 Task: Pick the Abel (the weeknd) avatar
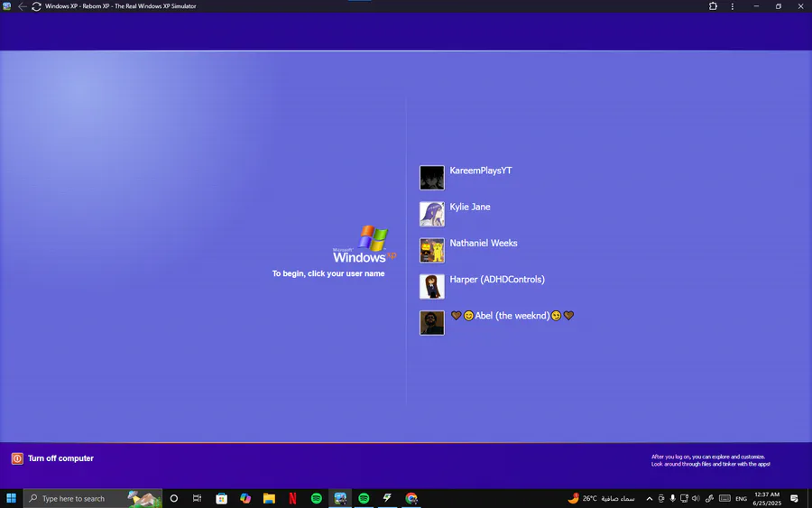432,323
